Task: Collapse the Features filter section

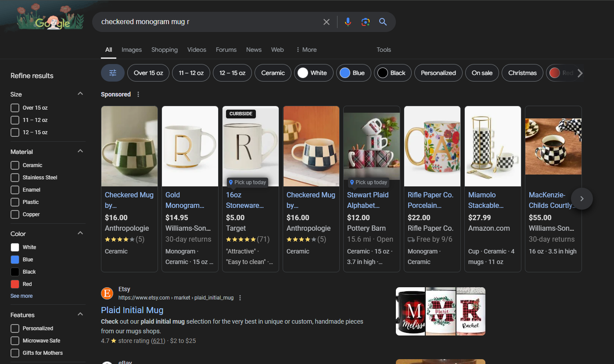Action: pyautogui.click(x=80, y=314)
